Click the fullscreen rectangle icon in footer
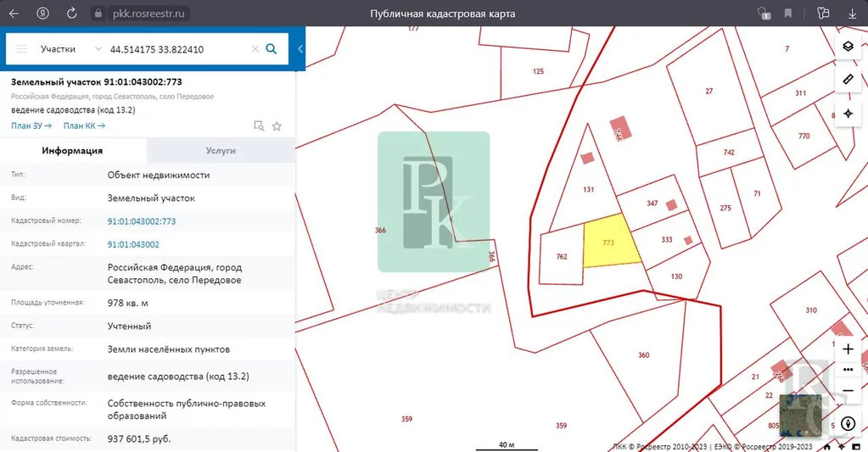 pyautogui.click(x=856, y=446)
